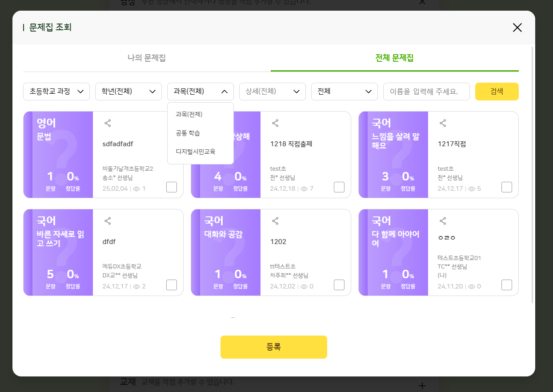Click share icon on sdfadfadf card
This screenshot has height=392, width=553.
108,123
